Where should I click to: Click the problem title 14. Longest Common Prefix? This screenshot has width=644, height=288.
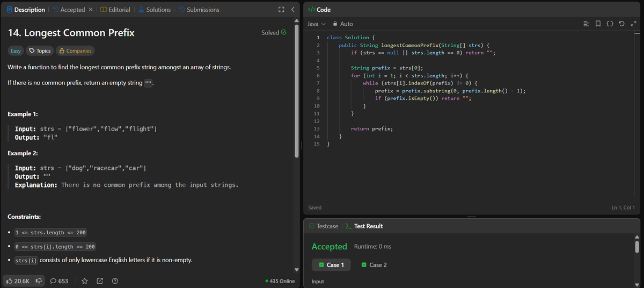pyautogui.click(x=71, y=33)
